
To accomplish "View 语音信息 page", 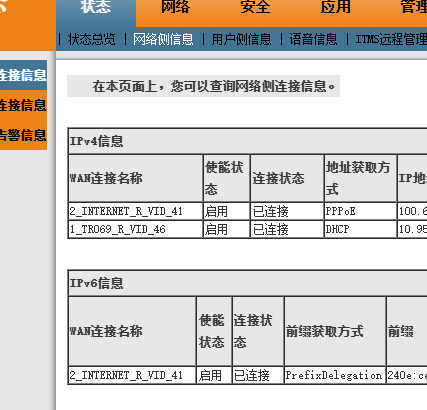I will point(313,39).
